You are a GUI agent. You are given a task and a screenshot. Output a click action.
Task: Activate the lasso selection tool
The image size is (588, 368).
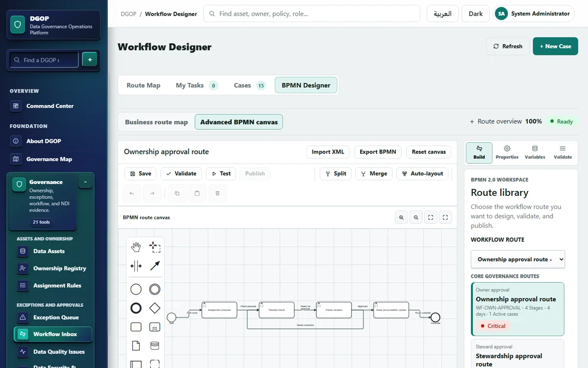(x=155, y=247)
